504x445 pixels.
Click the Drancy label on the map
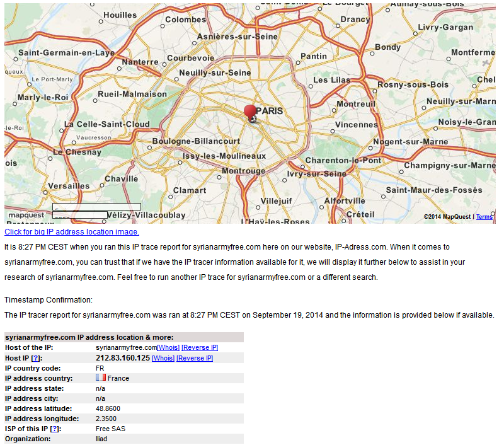click(x=355, y=20)
